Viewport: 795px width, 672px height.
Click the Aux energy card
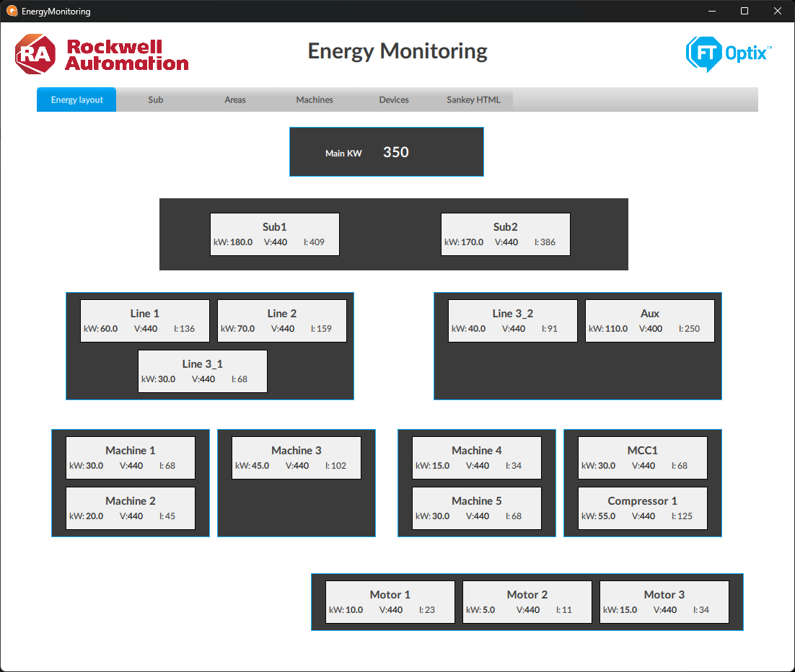coord(649,321)
